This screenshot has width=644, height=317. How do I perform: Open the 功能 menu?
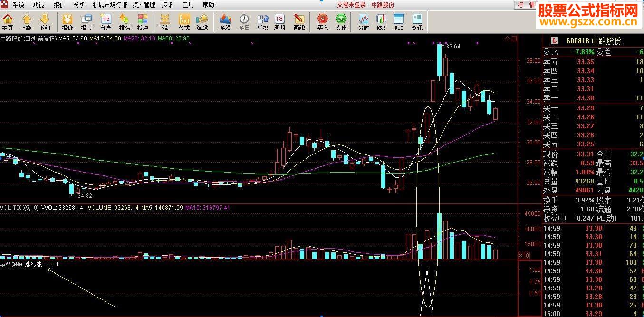pyautogui.click(x=38, y=5)
